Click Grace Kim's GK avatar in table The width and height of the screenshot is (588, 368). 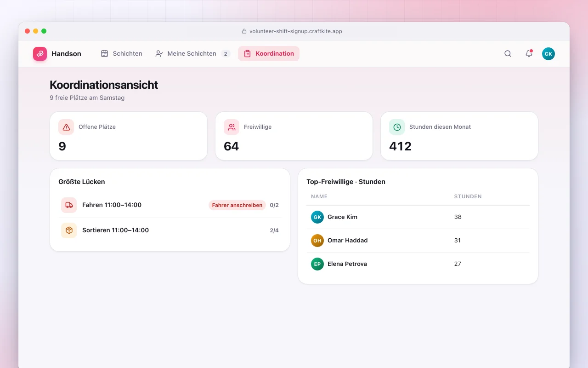317,217
